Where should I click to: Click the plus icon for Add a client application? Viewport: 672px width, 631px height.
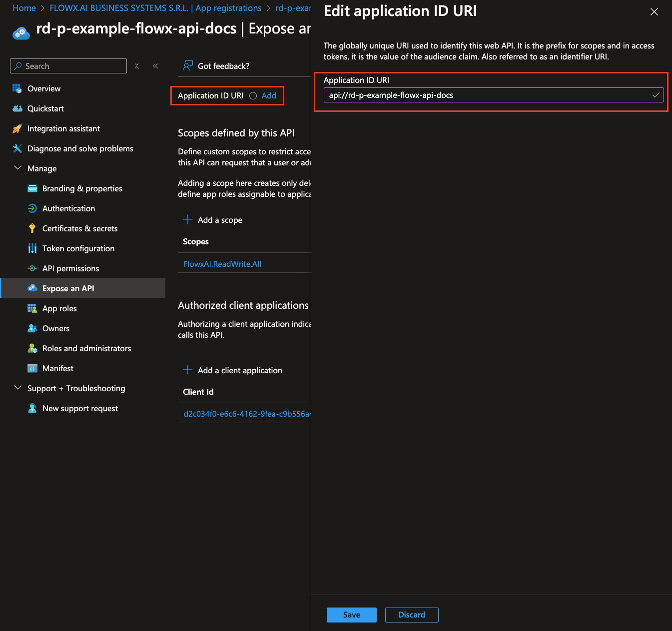(x=188, y=370)
